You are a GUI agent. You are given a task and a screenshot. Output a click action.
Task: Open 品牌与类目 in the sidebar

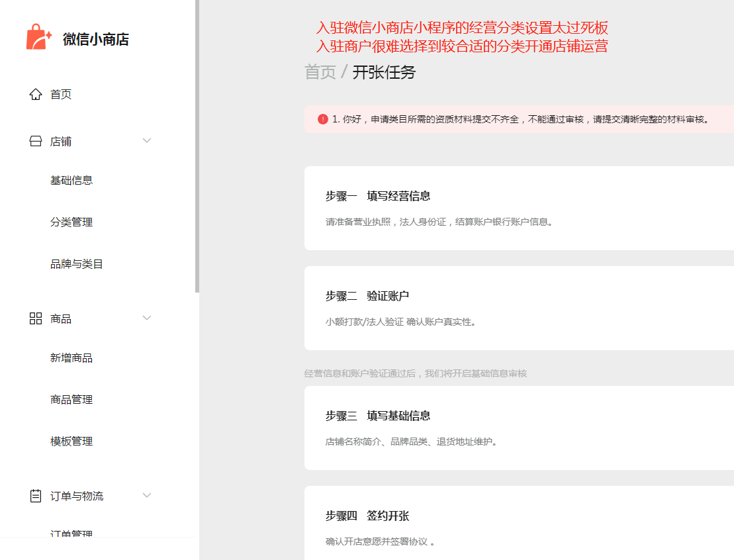76,264
